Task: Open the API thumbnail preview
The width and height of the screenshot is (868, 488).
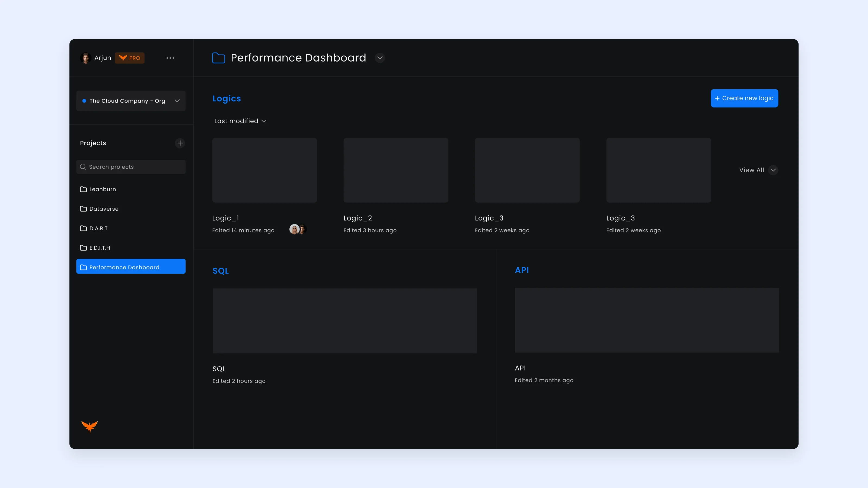Action: 647,320
